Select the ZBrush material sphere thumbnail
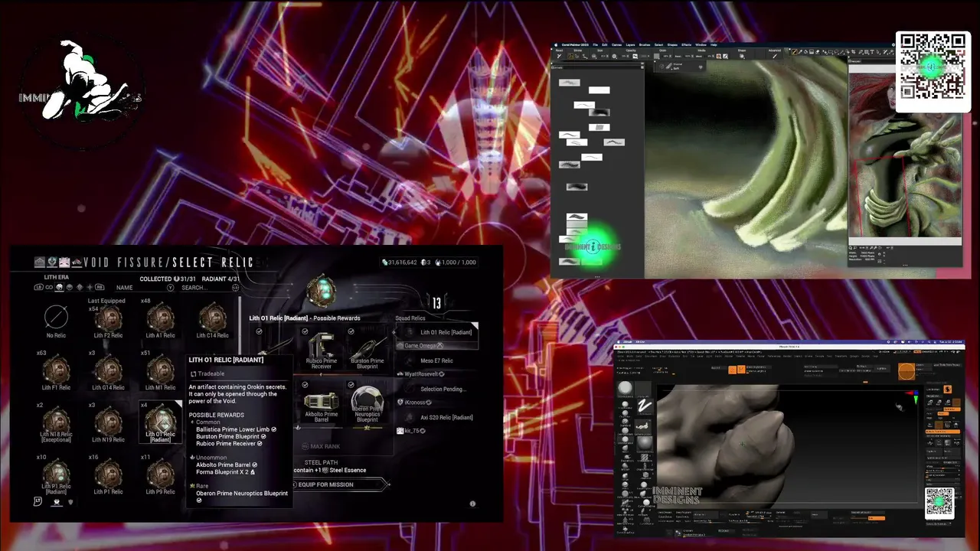 pos(644,442)
